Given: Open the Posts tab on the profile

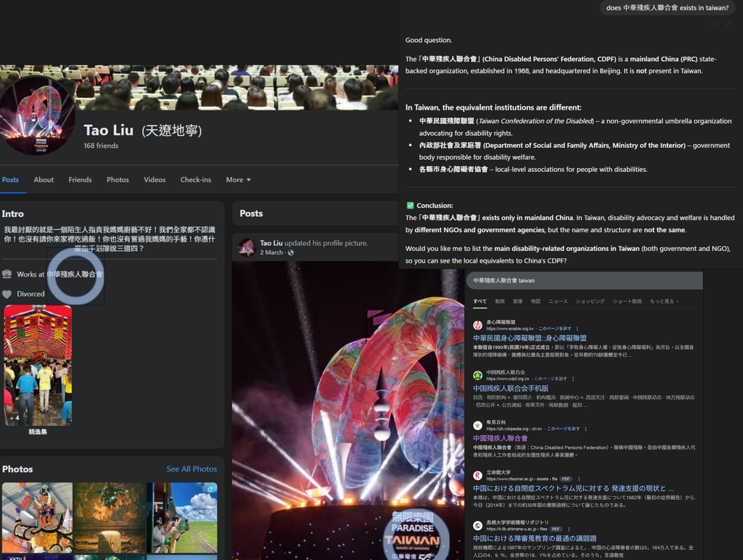Looking at the screenshot, I should pyautogui.click(x=10, y=180).
